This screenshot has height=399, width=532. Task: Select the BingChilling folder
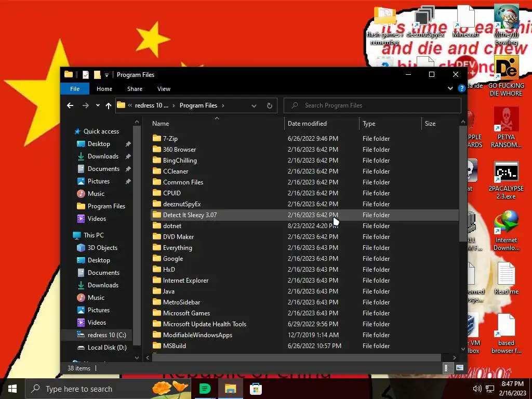pos(180,161)
